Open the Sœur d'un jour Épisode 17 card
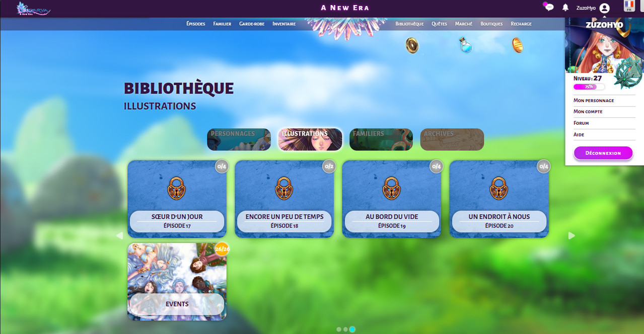This screenshot has height=334, width=644. tap(177, 199)
